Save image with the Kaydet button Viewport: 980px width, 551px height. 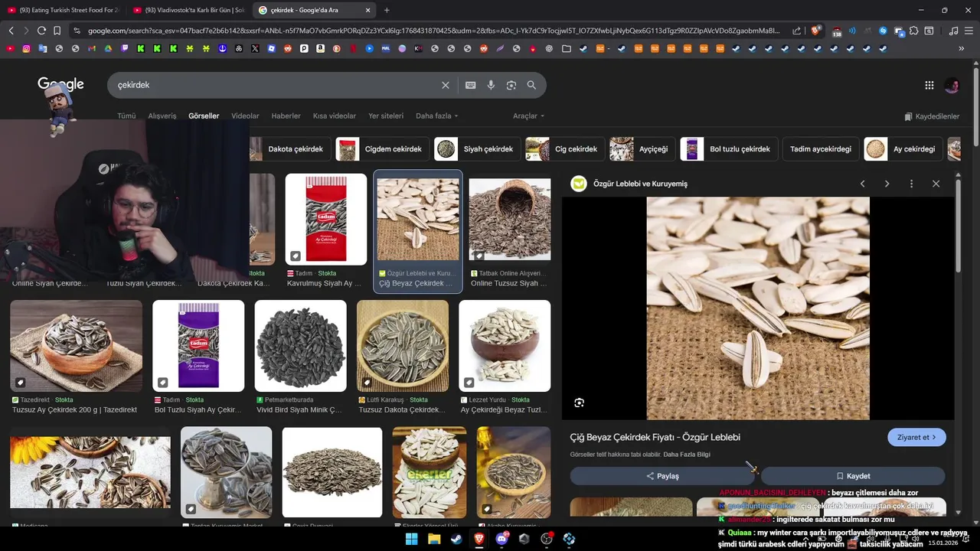[853, 476]
